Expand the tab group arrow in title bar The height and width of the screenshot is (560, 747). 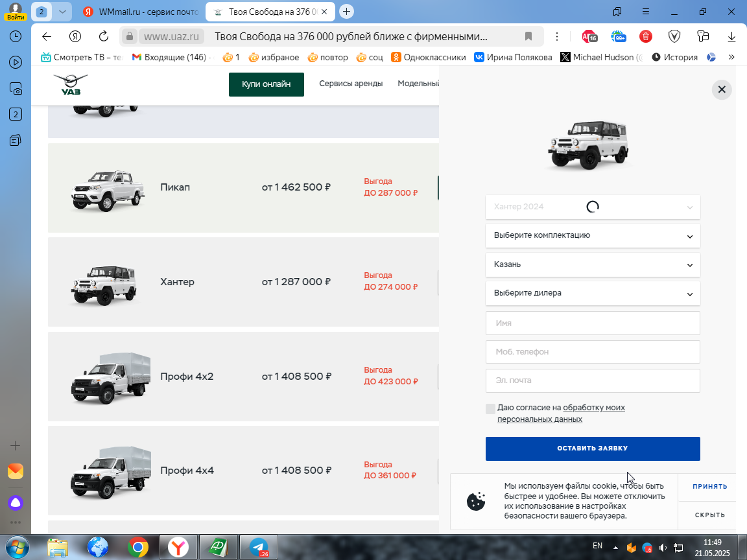tap(62, 12)
